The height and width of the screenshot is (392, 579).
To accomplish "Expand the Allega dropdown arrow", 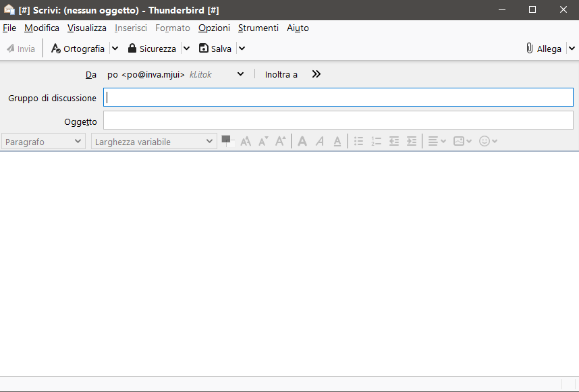I will tap(572, 49).
